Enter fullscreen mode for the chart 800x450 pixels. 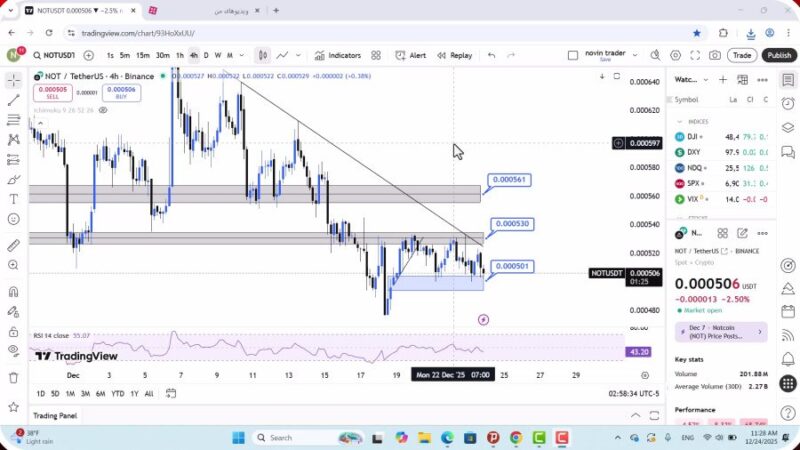[695, 55]
